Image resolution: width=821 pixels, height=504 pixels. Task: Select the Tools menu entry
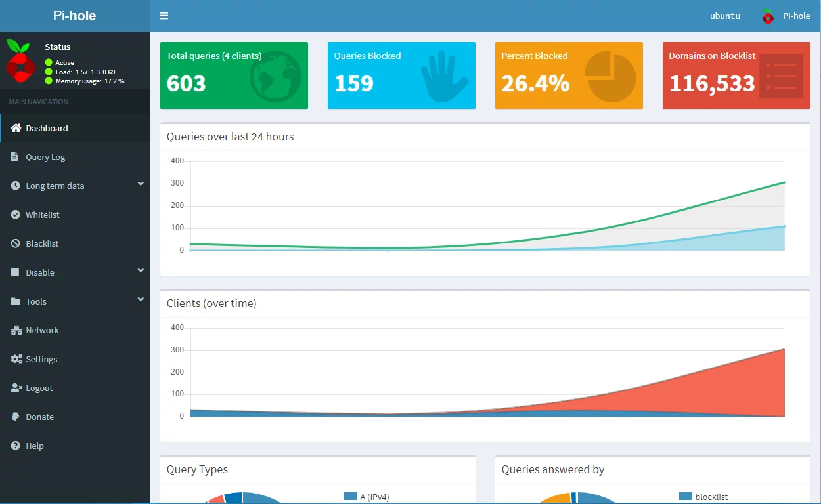tap(36, 301)
